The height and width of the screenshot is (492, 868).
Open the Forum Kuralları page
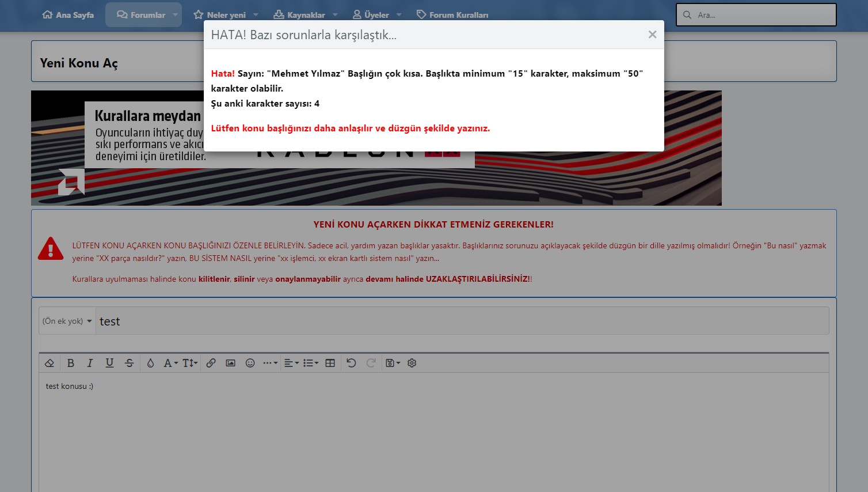pyautogui.click(x=452, y=15)
